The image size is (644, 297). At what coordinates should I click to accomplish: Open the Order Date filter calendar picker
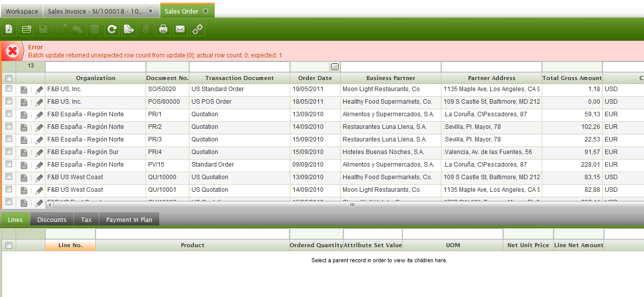tap(335, 66)
